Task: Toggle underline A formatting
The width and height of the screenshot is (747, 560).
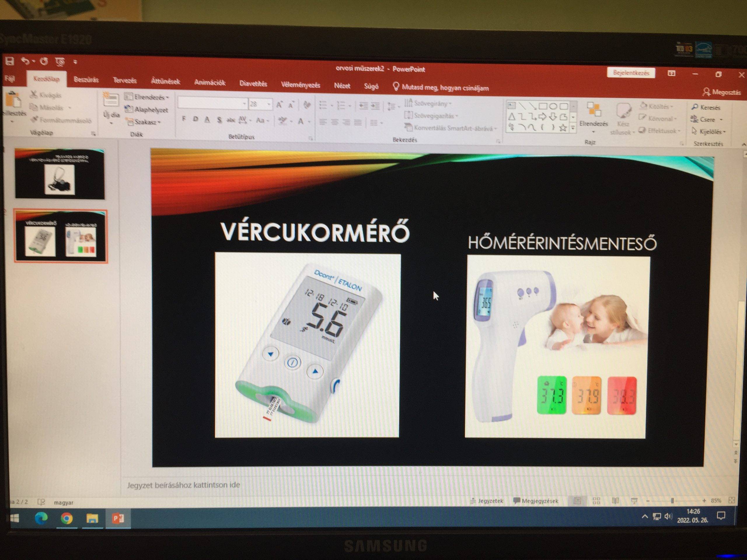Action: pos(207,120)
